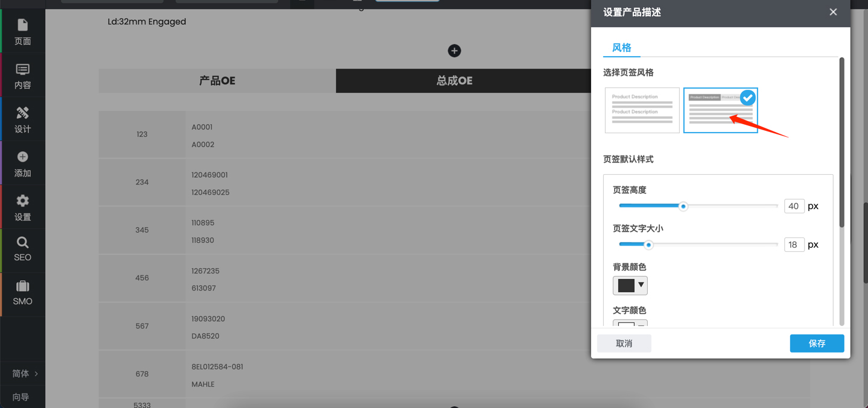Open the 设置 gear icon in sidebar
Viewport: 868px width, 408px height.
22,207
